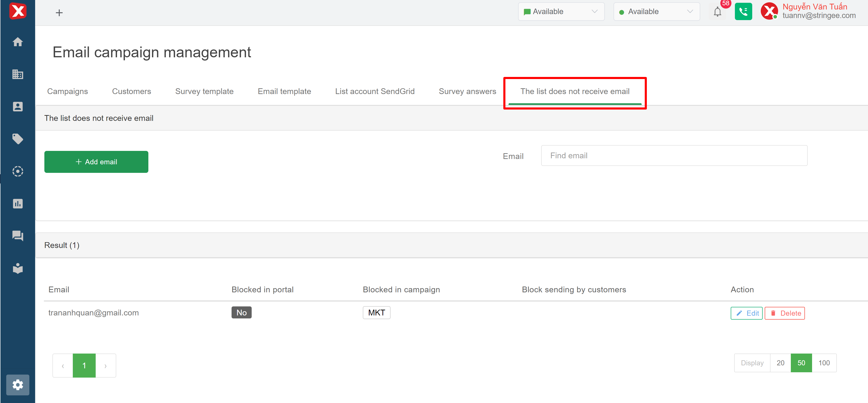The image size is (868, 403).
Task: Go to next page arrow
Action: point(105,366)
